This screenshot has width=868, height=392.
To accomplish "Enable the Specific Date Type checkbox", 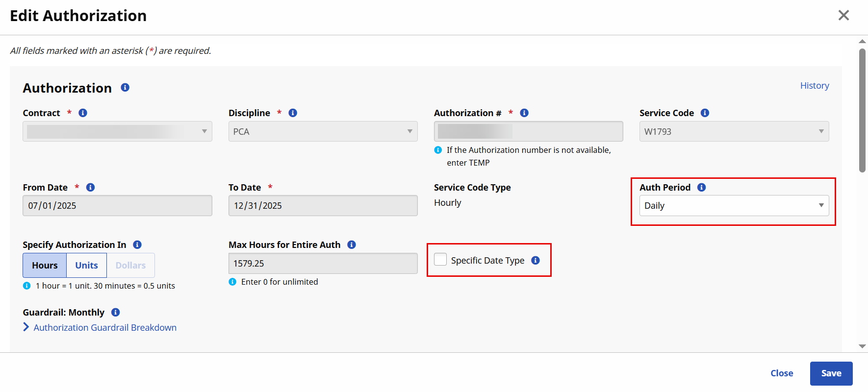I will 440,259.
